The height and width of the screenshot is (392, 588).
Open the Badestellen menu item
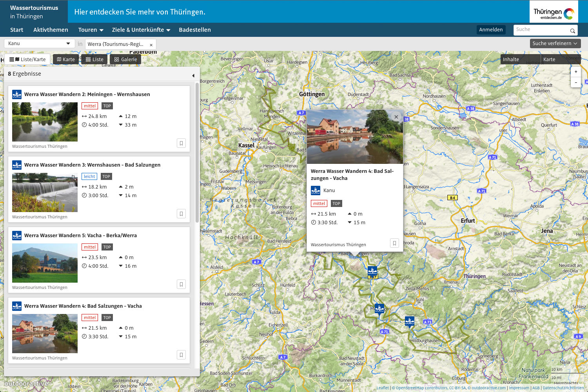195,30
